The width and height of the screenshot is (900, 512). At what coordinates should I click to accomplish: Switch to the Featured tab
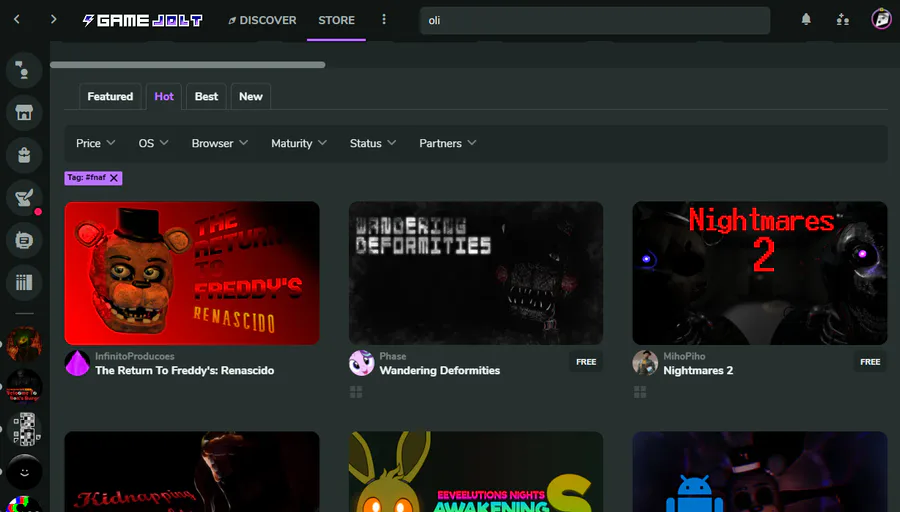coord(110,96)
